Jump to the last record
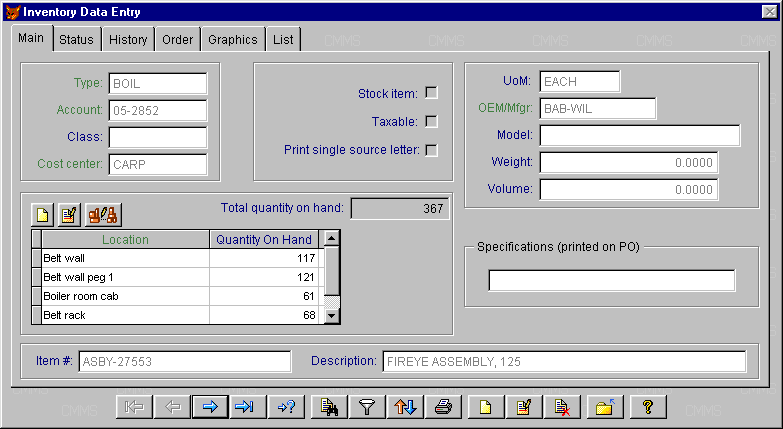The height and width of the screenshot is (429, 783). tap(246, 407)
